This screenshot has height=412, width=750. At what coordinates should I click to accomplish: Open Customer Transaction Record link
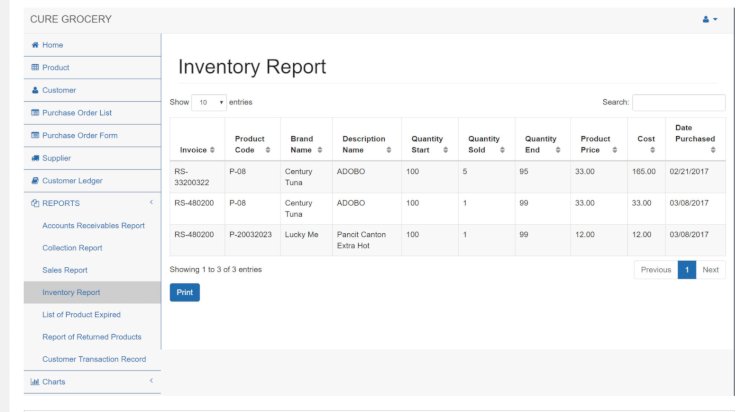94,359
